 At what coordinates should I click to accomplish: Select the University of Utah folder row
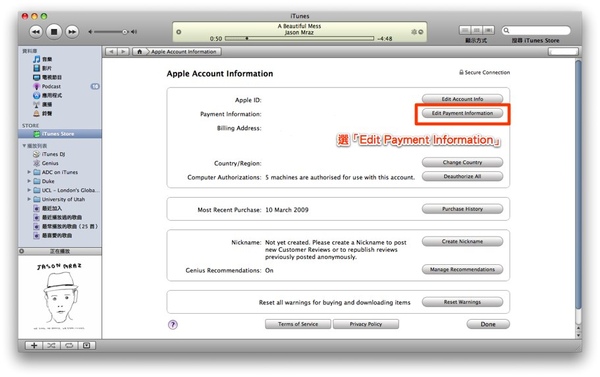60,199
